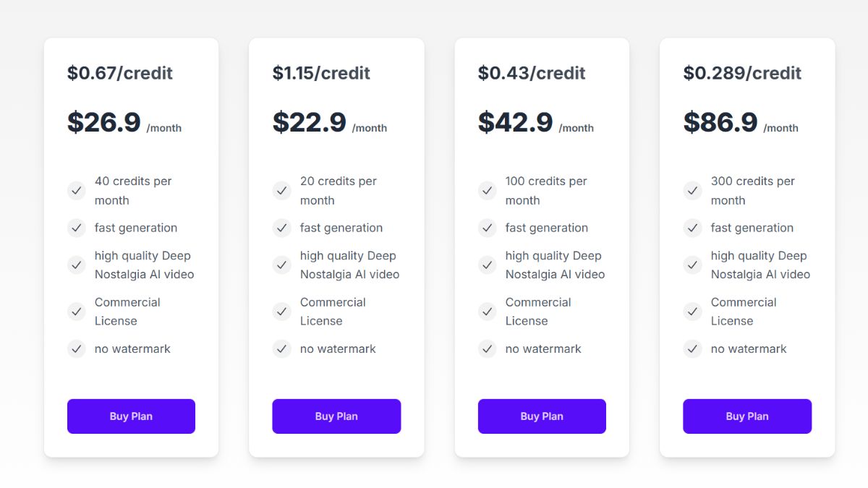868x488 pixels.
Task: Click the $42.9 monthly price text
Action: 516,122
